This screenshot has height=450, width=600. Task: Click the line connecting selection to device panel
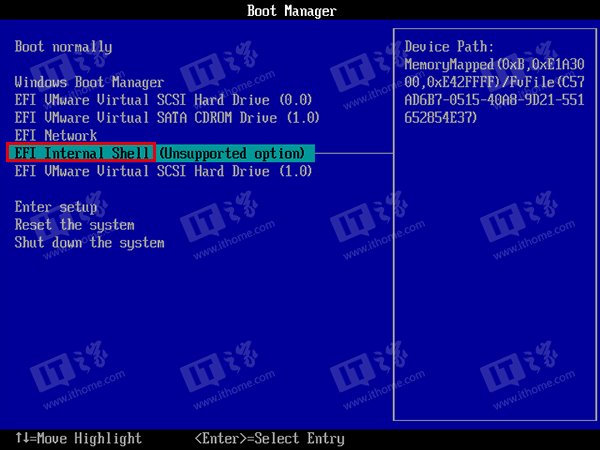(x=355, y=153)
